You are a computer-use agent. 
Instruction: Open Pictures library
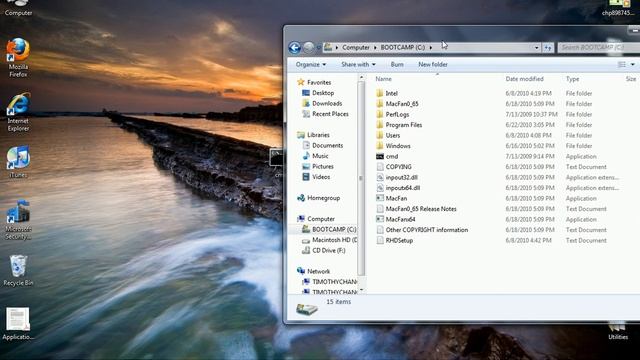(x=318, y=167)
